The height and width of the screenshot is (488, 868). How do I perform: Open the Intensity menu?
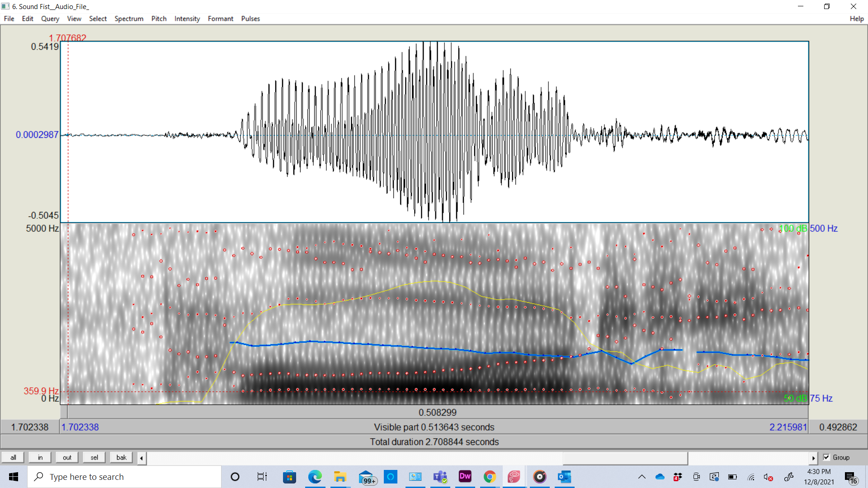187,19
